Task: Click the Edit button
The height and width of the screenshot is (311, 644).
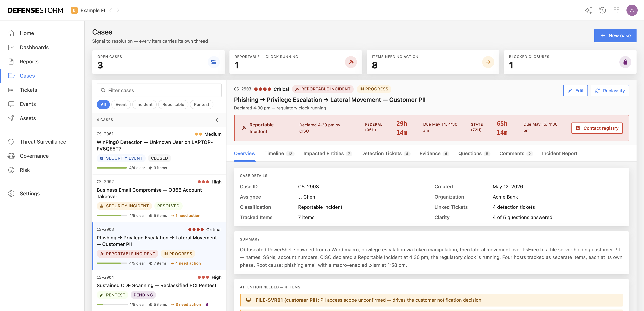Action: pyautogui.click(x=575, y=91)
